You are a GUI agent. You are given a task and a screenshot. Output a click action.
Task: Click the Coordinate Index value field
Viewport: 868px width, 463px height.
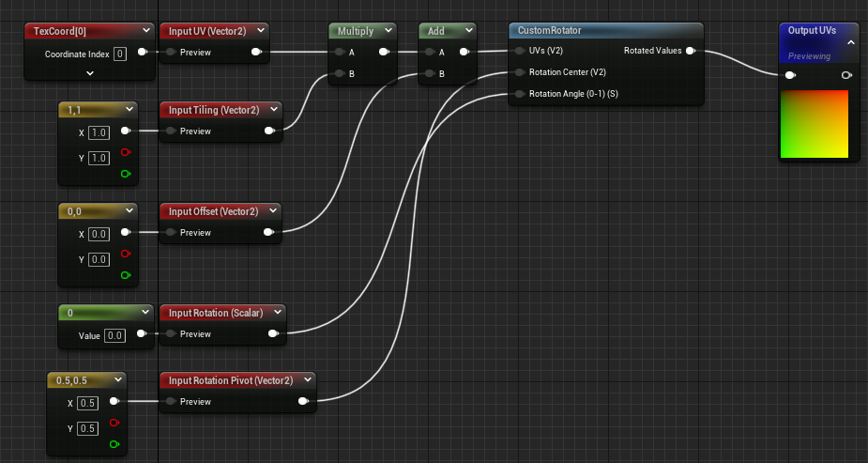point(120,54)
